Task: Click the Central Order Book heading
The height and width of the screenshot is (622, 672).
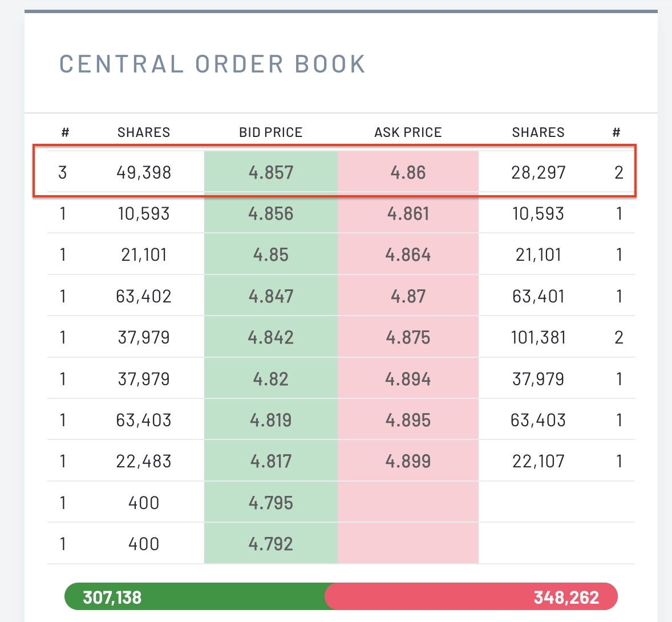Action: [212, 64]
